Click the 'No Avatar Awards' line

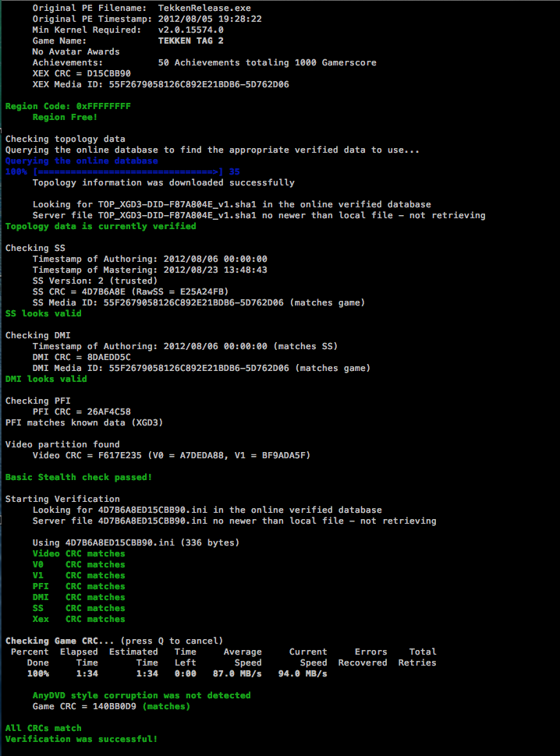(76, 51)
